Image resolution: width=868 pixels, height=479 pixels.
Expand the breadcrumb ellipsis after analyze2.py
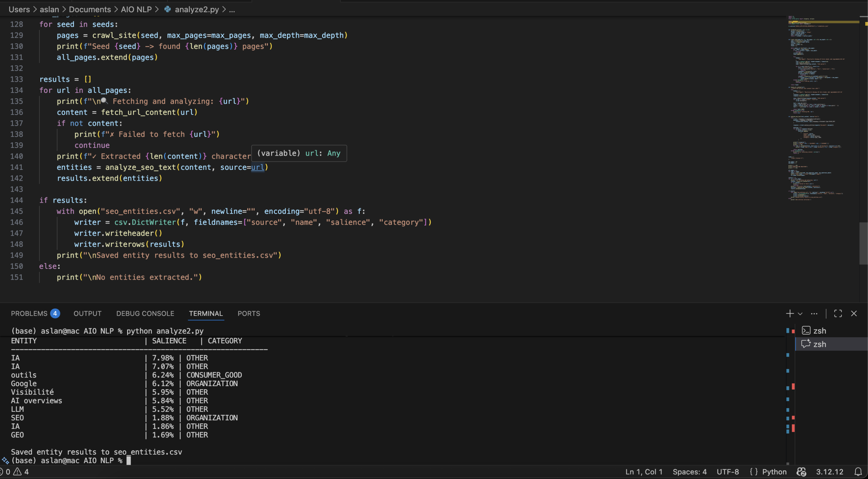click(x=232, y=9)
